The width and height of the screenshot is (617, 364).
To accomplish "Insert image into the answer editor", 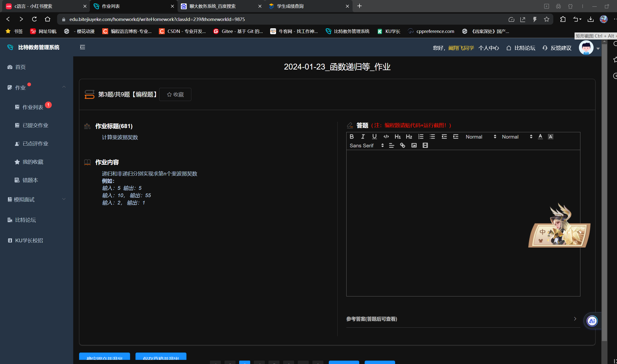I will [x=414, y=145].
